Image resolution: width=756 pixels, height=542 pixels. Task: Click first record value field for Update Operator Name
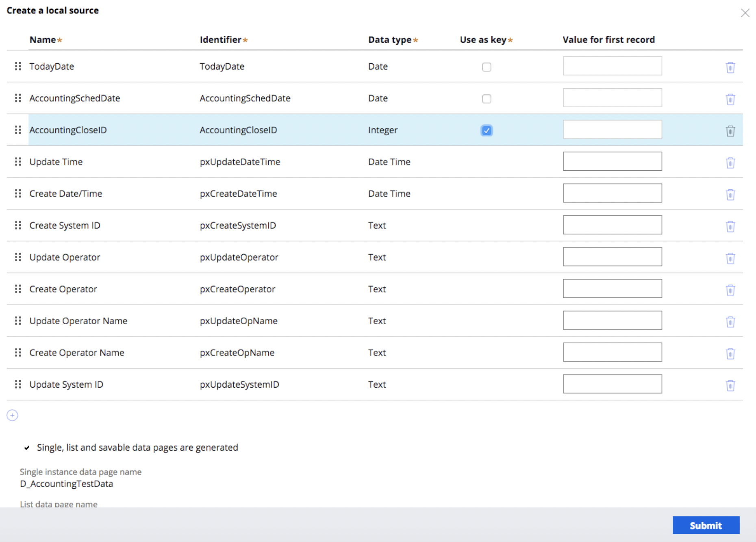click(x=612, y=321)
